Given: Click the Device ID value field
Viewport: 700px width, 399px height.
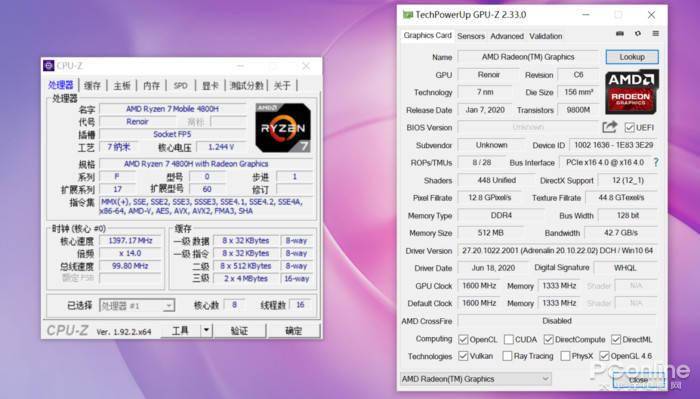Looking at the screenshot, I should click(x=613, y=145).
